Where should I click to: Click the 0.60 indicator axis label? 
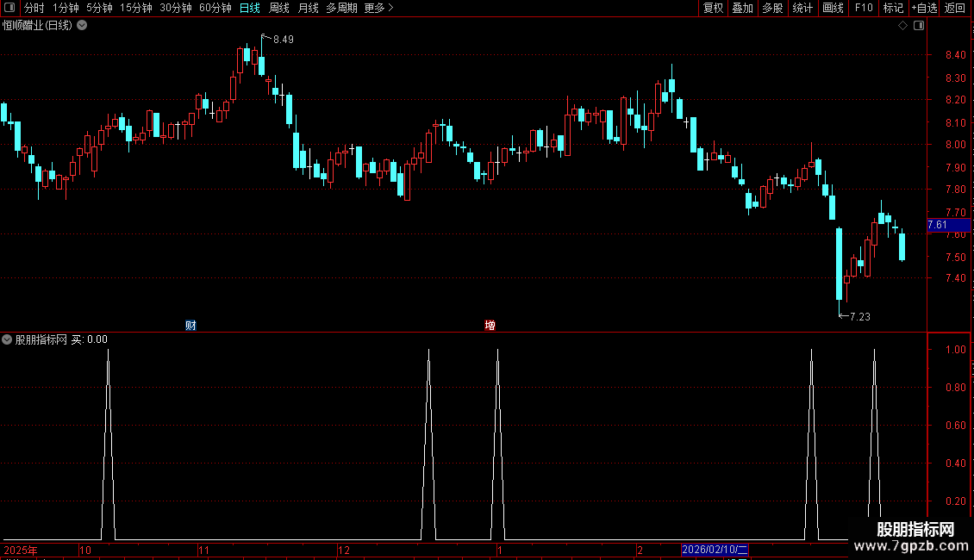[x=955, y=426]
